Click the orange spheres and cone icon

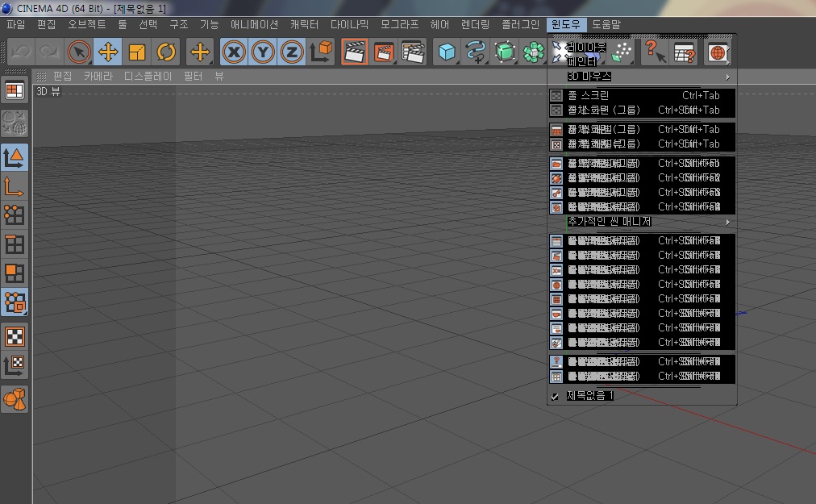[15, 399]
